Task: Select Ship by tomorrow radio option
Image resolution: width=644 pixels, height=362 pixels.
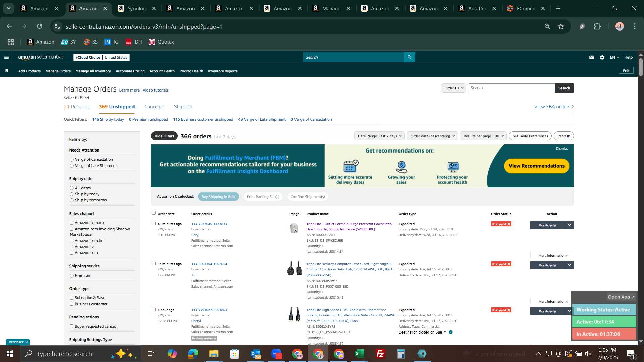Action: [x=71, y=200]
